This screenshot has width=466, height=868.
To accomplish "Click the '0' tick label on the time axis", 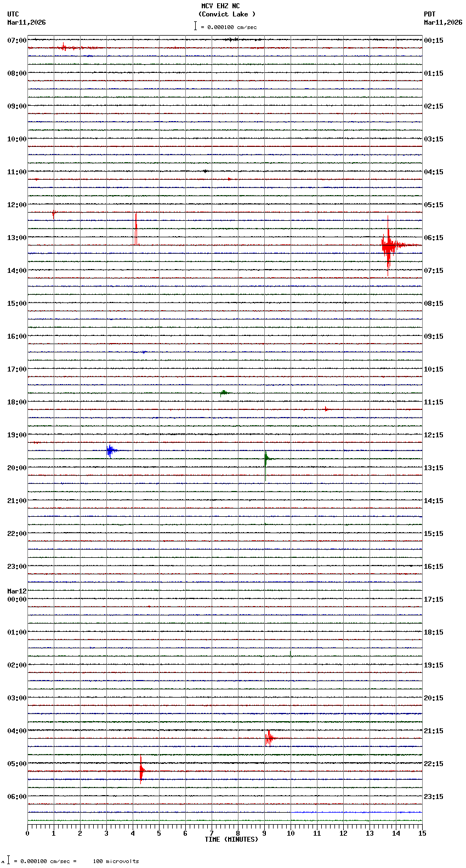I will point(27,833).
